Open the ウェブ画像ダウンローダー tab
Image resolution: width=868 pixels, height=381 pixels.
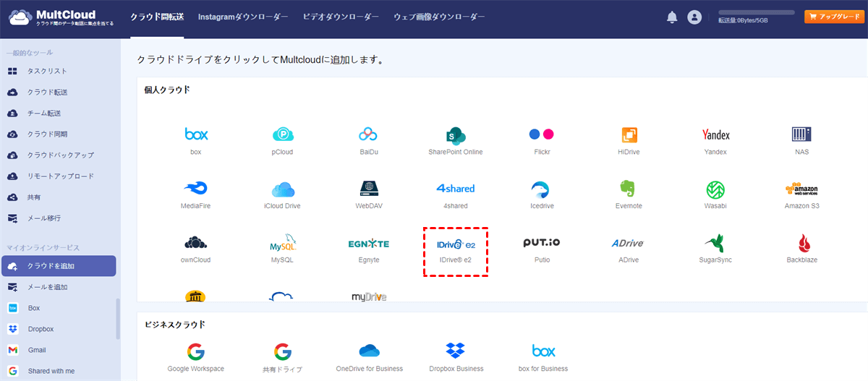[x=439, y=17]
